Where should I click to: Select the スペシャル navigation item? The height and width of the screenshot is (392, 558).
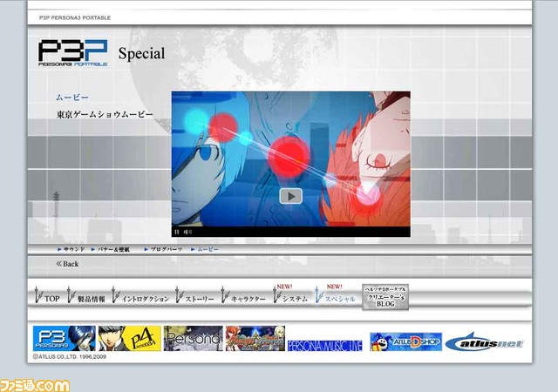click(x=335, y=295)
